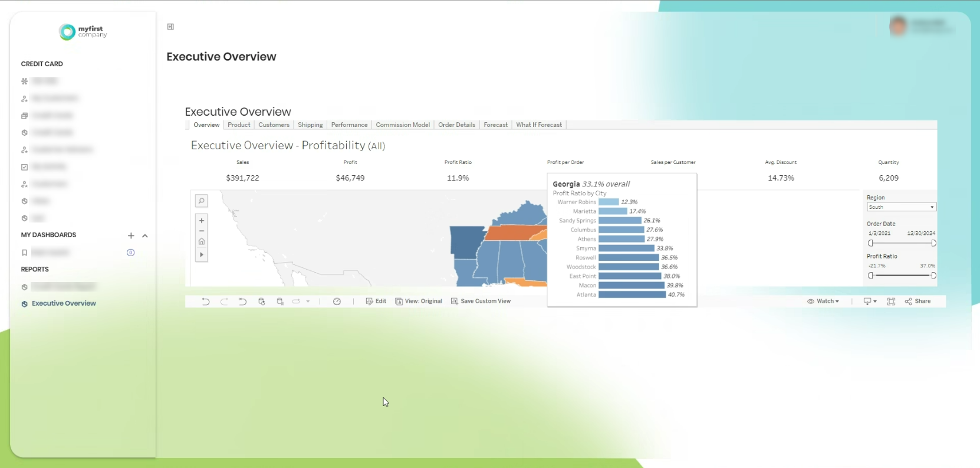Switch to the Customers tab
The width and height of the screenshot is (980, 468).
click(x=274, y=125)
